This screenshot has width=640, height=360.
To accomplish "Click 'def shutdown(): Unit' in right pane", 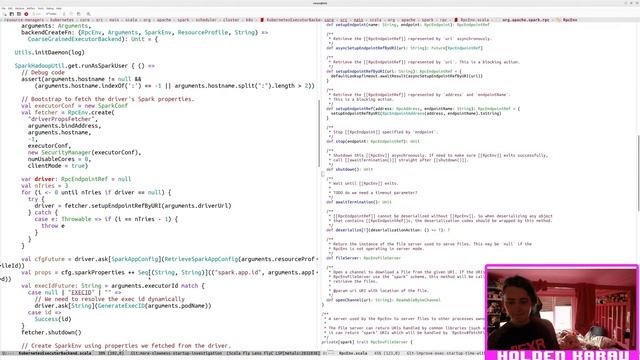I will [x=350, y=169].
